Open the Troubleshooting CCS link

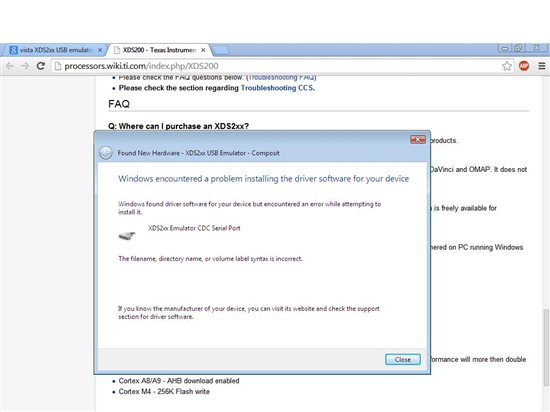point(277,88)
